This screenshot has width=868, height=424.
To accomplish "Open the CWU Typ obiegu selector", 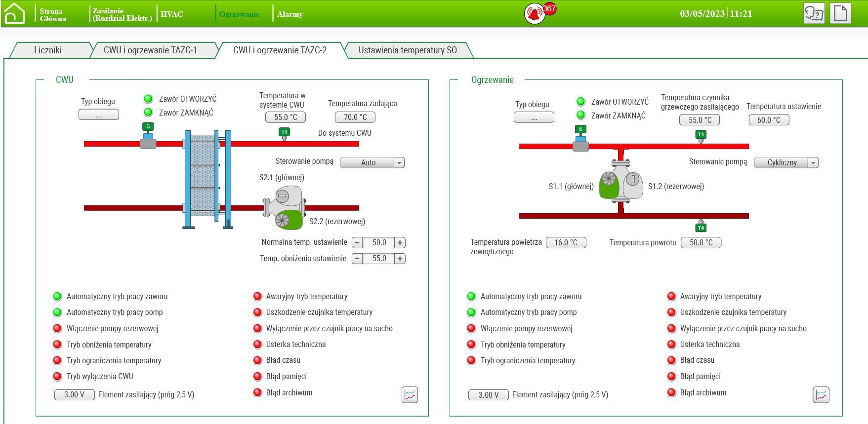I will pyautogui.click(x=99, y=115).
